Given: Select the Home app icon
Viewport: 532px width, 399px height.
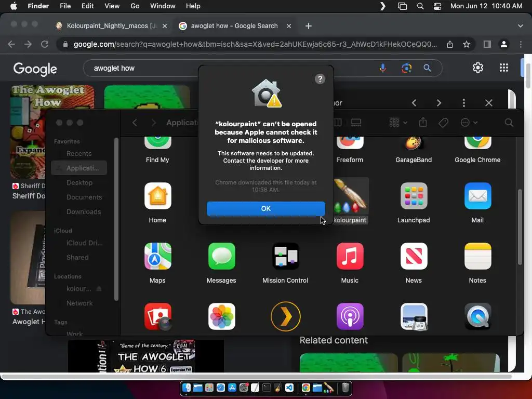Looking at the screenshot, I should (157, 196).
